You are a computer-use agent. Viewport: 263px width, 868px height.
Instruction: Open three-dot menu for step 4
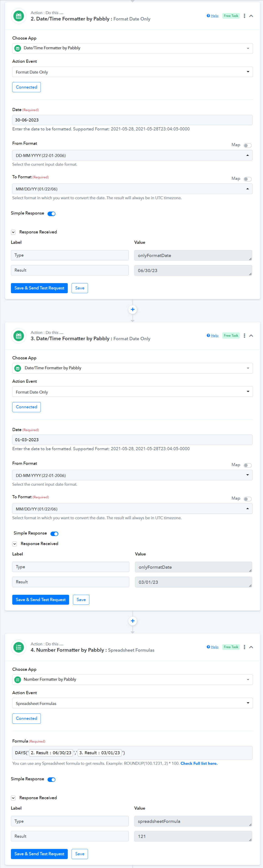(x=245, y=647)
